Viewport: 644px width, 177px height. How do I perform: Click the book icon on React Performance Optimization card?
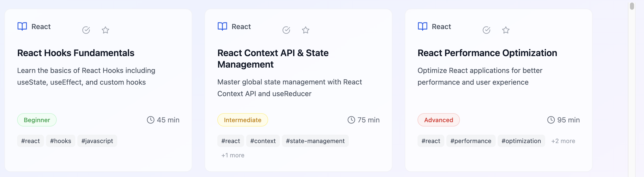tap(423, 27)
